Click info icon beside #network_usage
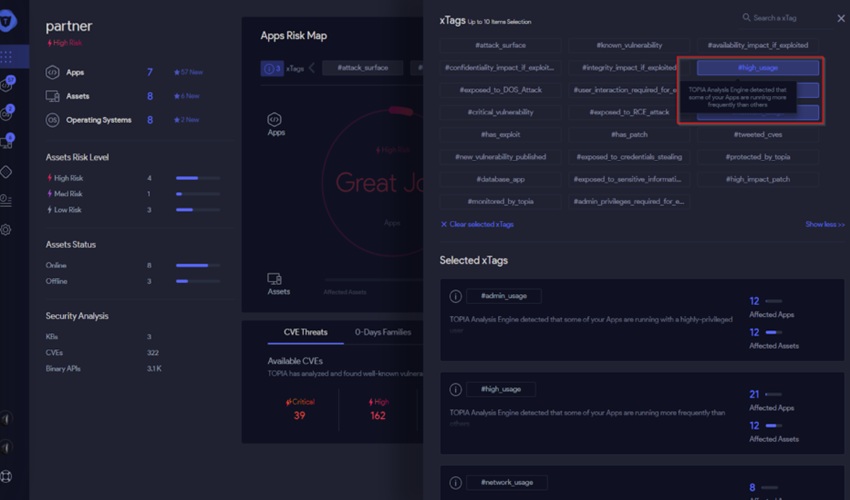This screenshot has width=850, height=500. (x=455, y=483)
